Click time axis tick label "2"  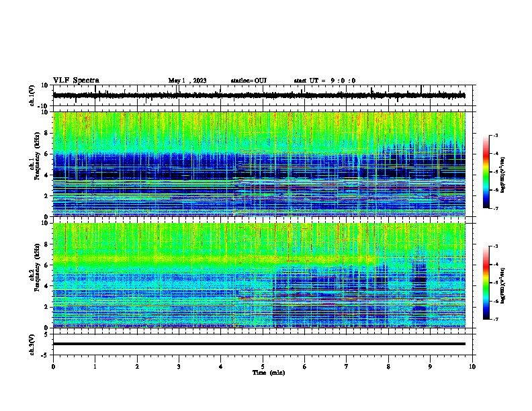(x=137, y=366)
